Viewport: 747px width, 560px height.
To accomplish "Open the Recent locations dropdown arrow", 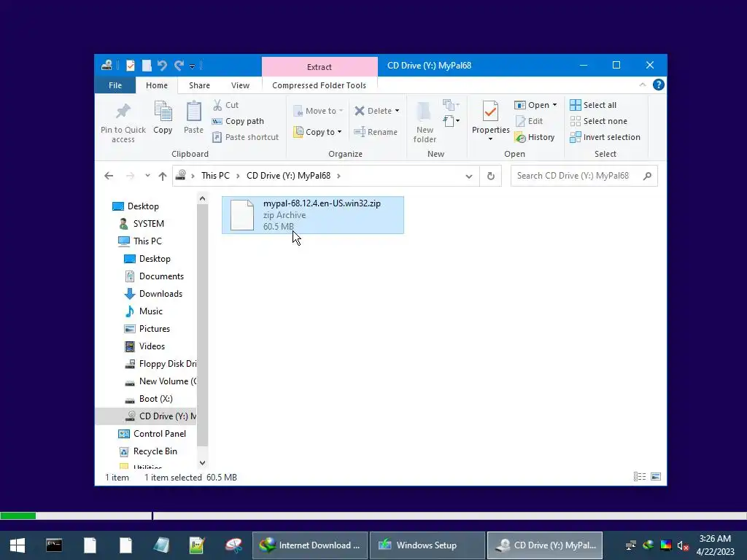I will pos(147,176).
